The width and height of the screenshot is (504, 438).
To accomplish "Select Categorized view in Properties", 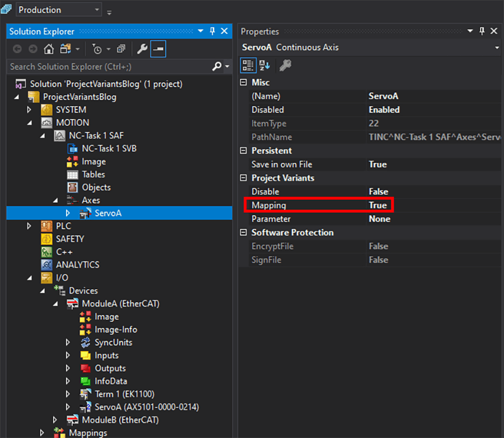I will click(248, 65).
